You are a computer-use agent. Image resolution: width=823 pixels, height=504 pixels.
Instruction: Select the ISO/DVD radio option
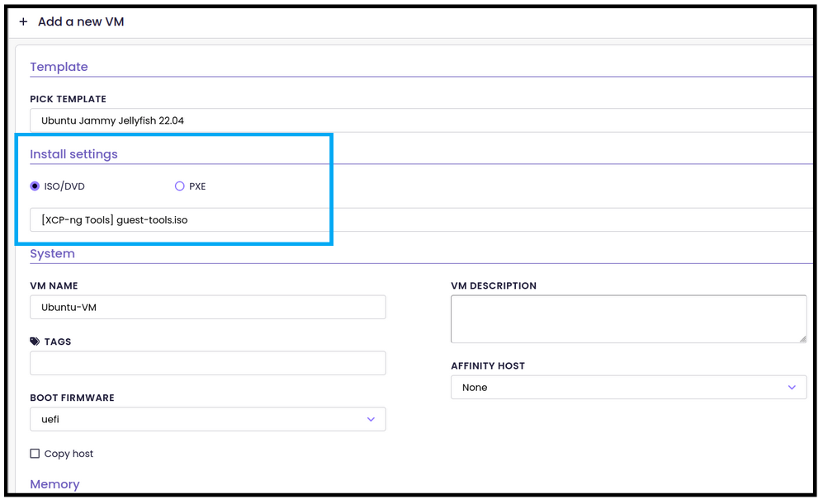[35, 186]
